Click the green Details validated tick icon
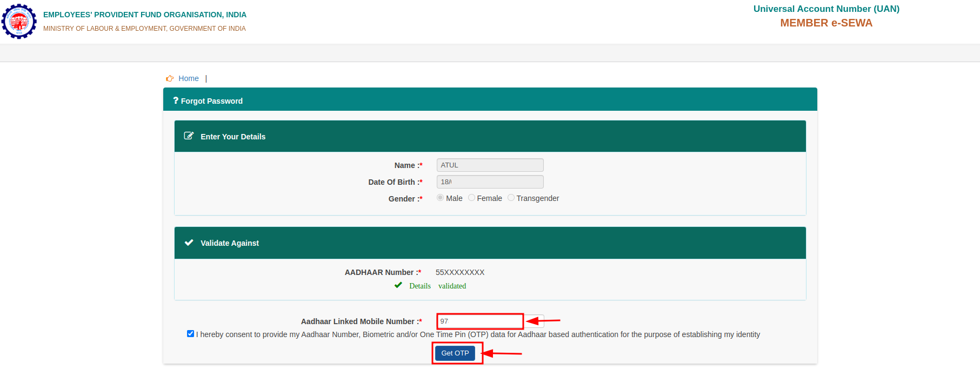 [398, 285]
